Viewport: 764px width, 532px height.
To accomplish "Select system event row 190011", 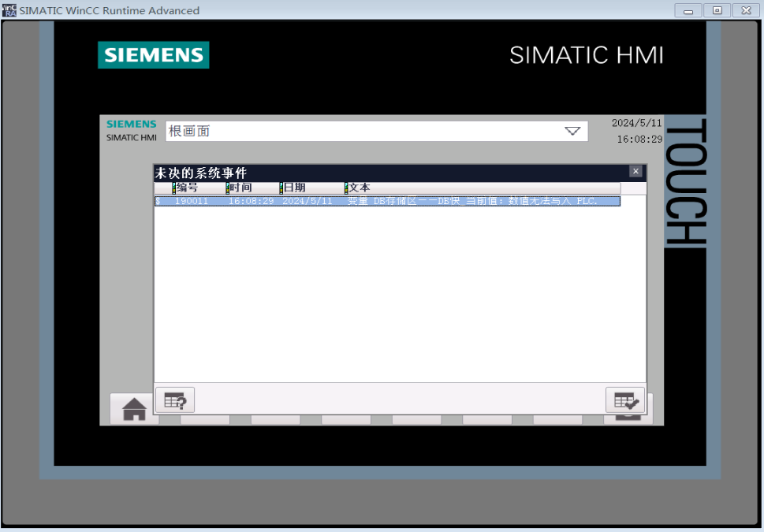I will point(386,201).
